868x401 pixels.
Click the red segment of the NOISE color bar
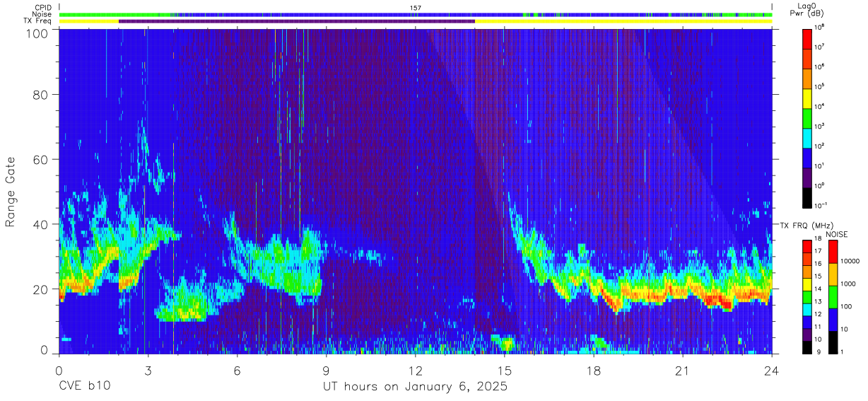[x=833, y=252]
